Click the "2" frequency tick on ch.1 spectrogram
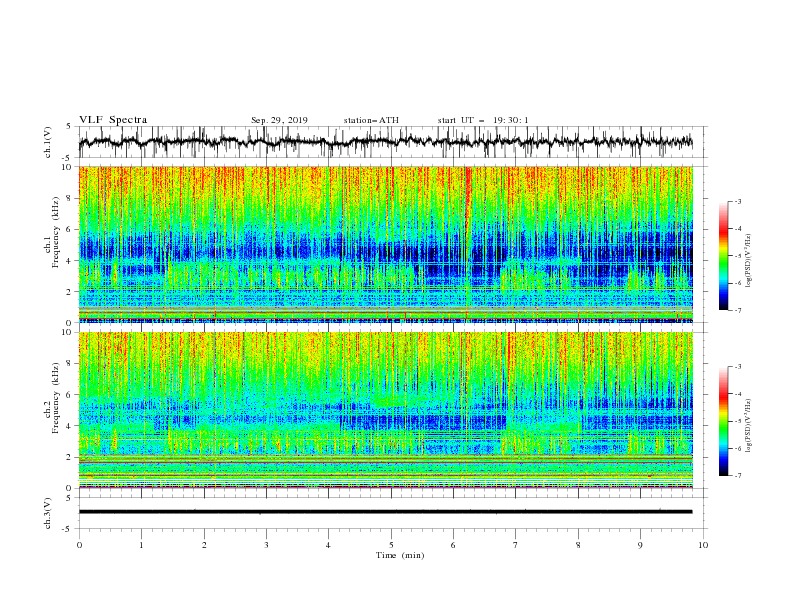Viewport: 792px width, 612px height. point(70,292)
